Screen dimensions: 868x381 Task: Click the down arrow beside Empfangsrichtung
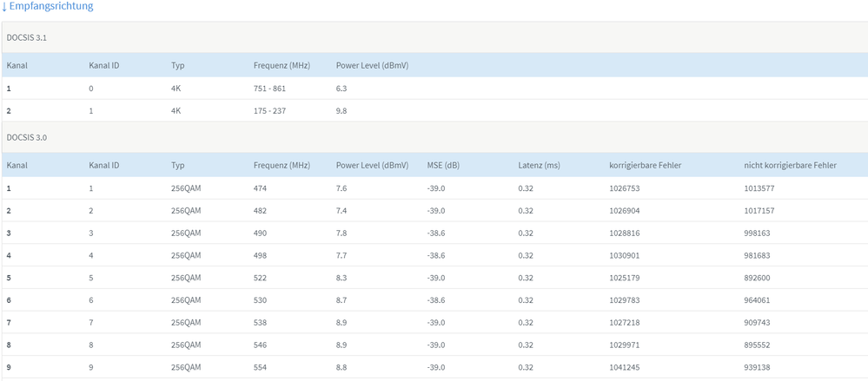coord(4,7)
